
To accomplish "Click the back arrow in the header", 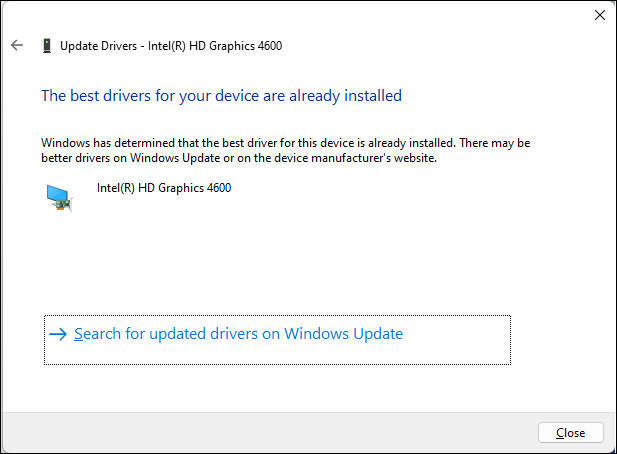I will coord(16,45).
